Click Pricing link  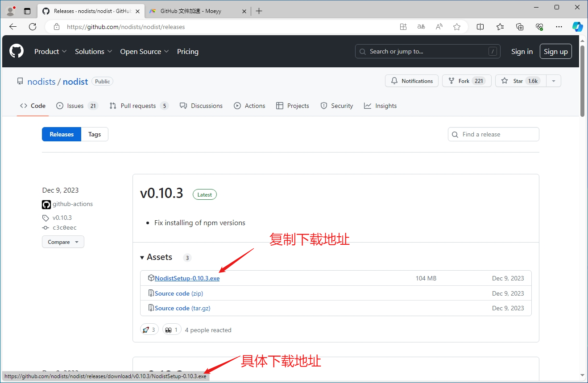click(x=188, y=51)
